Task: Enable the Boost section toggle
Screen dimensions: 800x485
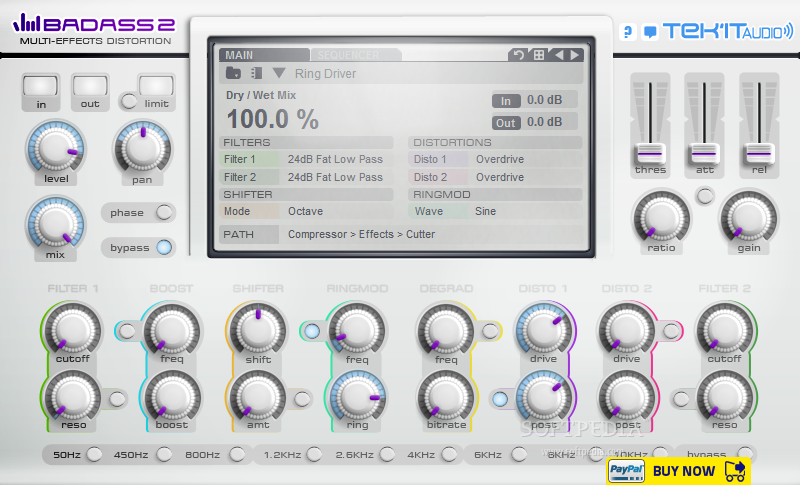Action: (x=127, y=331)
